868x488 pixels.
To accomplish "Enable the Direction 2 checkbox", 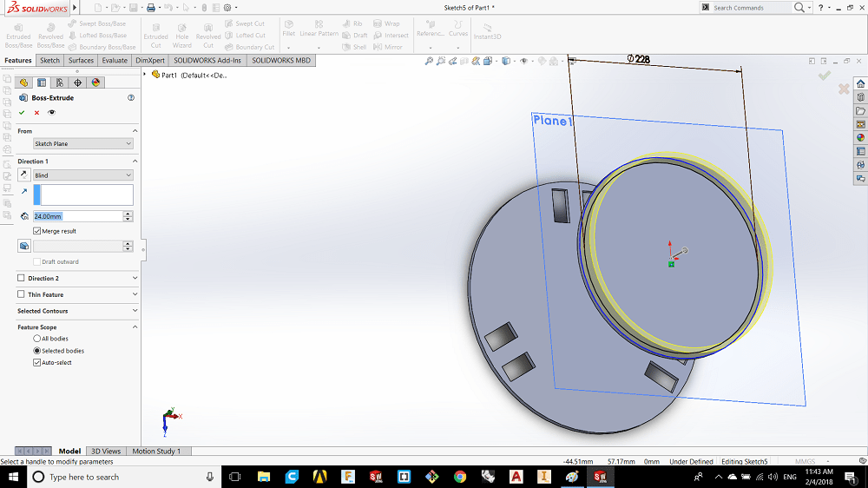I will pyautogui.click(x=21, y=278).
